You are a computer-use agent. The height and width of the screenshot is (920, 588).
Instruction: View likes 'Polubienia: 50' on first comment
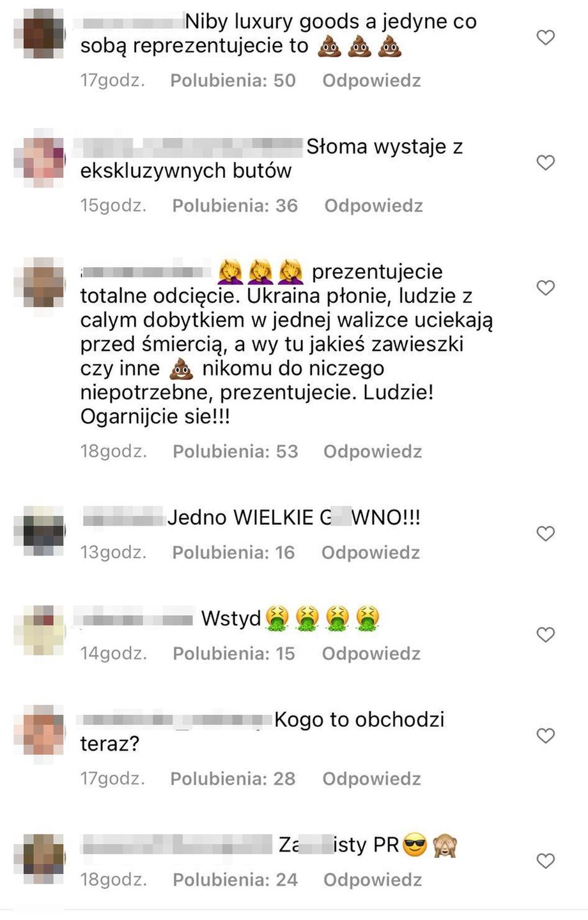233,81
